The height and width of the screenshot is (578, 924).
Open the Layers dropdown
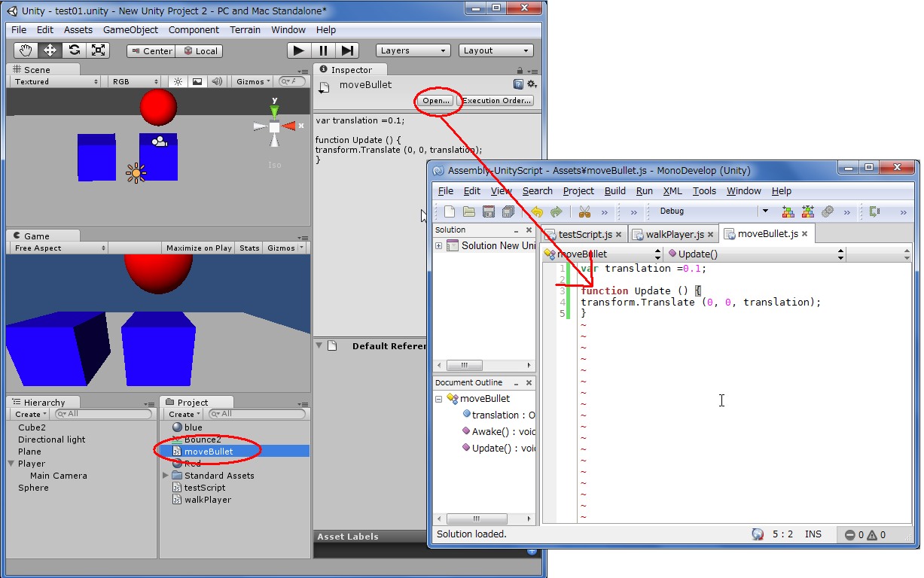click(413, 50)
